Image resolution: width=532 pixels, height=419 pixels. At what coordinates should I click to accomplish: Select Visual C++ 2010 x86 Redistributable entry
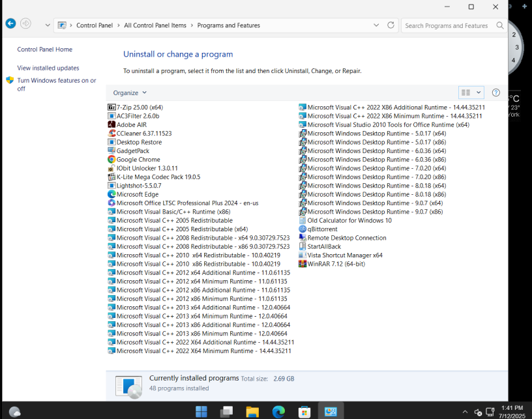click(x=194, y=264)
